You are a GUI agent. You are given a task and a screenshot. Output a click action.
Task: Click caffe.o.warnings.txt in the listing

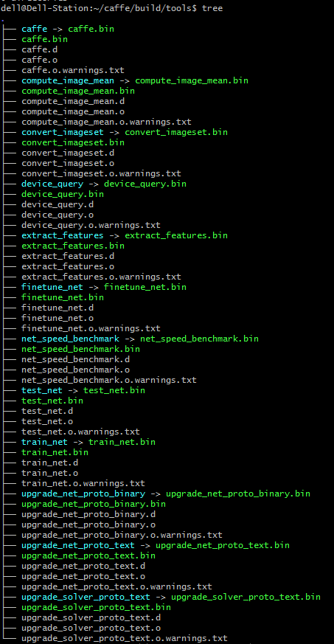click(x=73, y=70)
